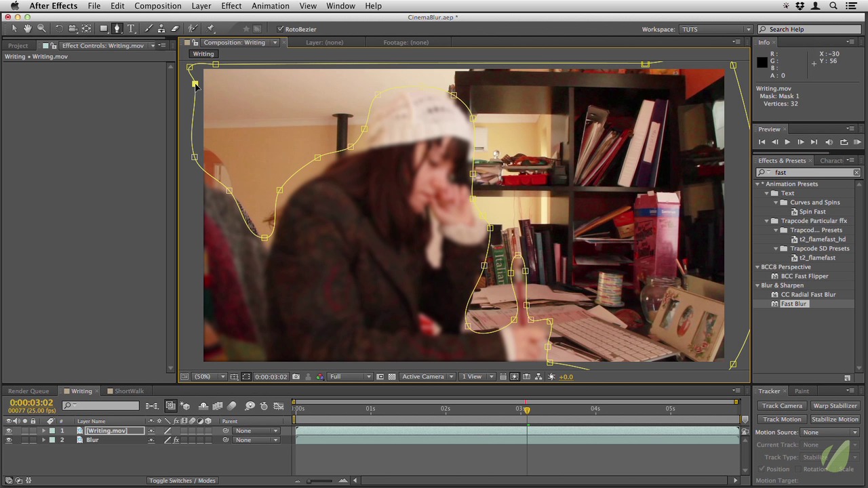Open the Effect menu
868x488 pixels.
231,6
